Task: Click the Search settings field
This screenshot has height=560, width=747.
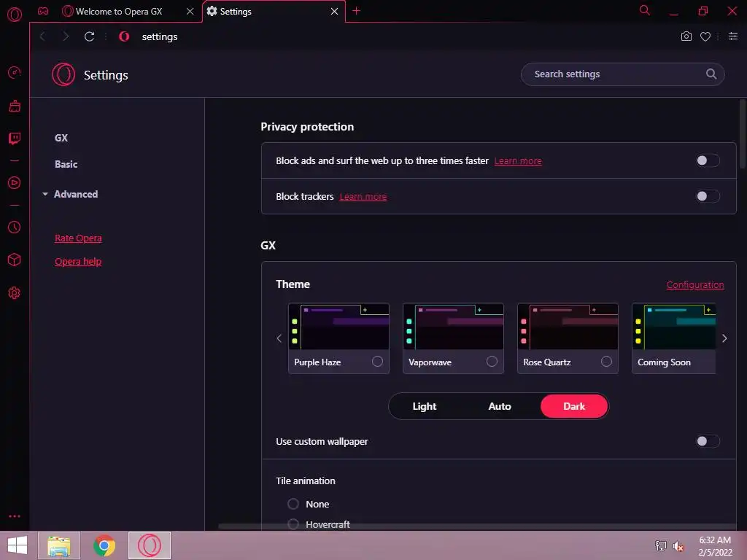Action: point(623,74)
